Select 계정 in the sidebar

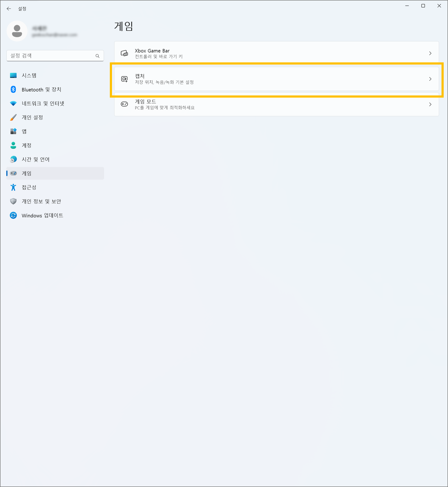coord(27,145)
